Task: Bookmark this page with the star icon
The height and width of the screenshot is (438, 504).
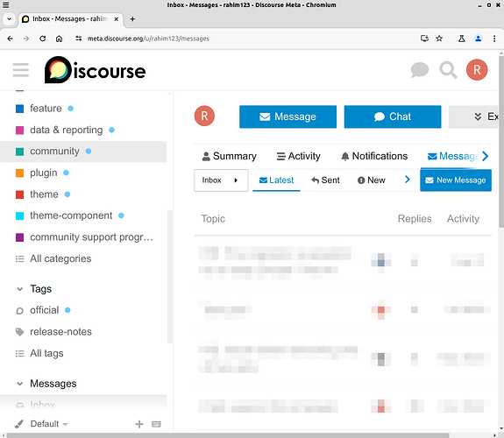Action: tap(439, 39)
